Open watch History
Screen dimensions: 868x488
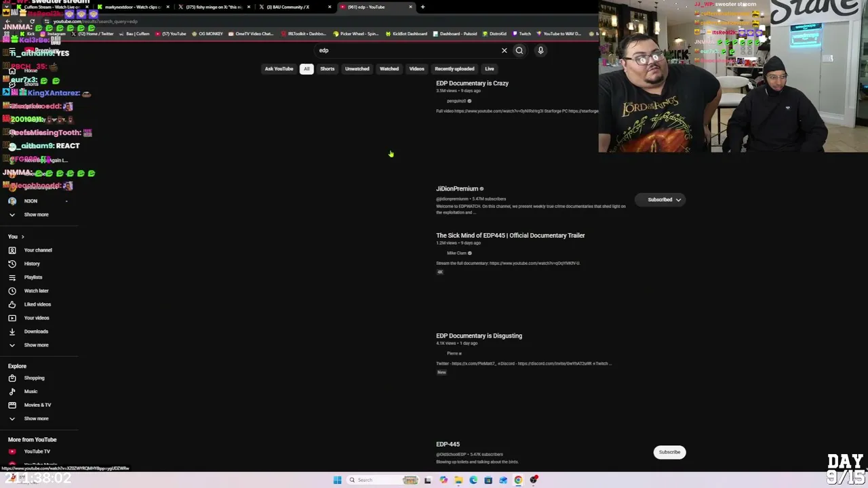[39, 264]
